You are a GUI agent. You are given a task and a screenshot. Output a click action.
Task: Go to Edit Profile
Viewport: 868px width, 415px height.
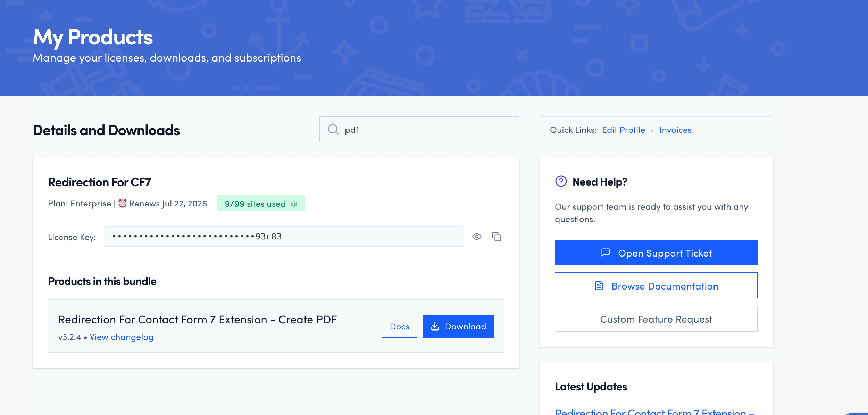click(x=624, y=130)
